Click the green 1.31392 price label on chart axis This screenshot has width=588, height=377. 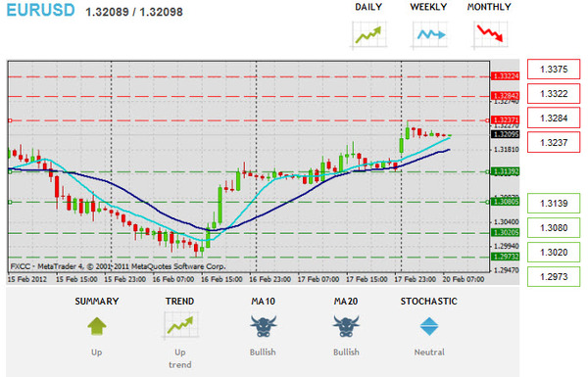[506, 171]
